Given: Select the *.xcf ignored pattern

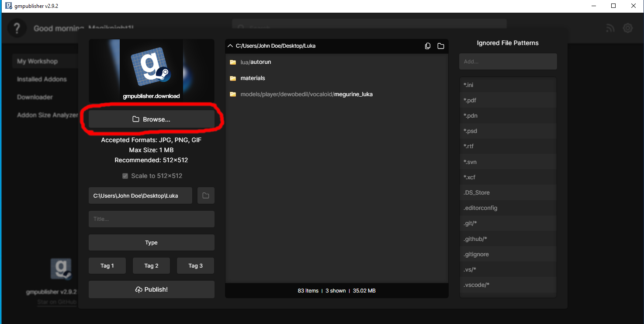Looking at the screenshot, I should (508, 177).
